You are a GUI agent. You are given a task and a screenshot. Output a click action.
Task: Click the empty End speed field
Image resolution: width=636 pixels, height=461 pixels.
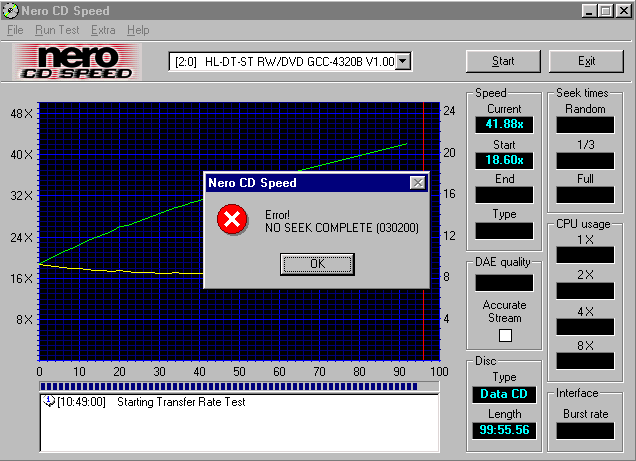504,195
